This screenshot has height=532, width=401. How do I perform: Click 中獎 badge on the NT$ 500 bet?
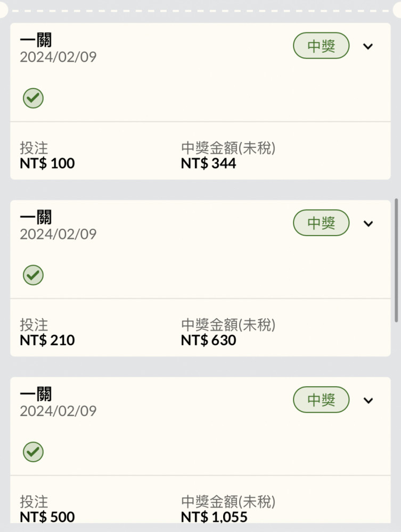(x=321, y=400)
